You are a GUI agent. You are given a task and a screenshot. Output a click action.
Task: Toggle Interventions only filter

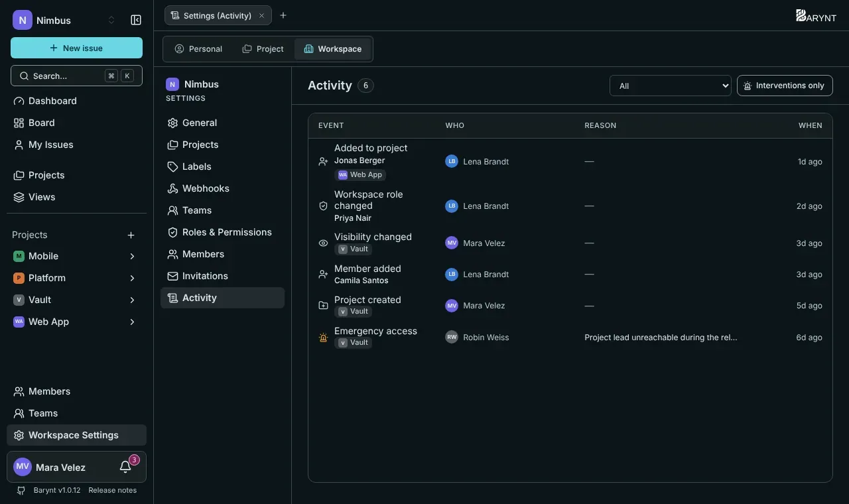pos(785,86)
